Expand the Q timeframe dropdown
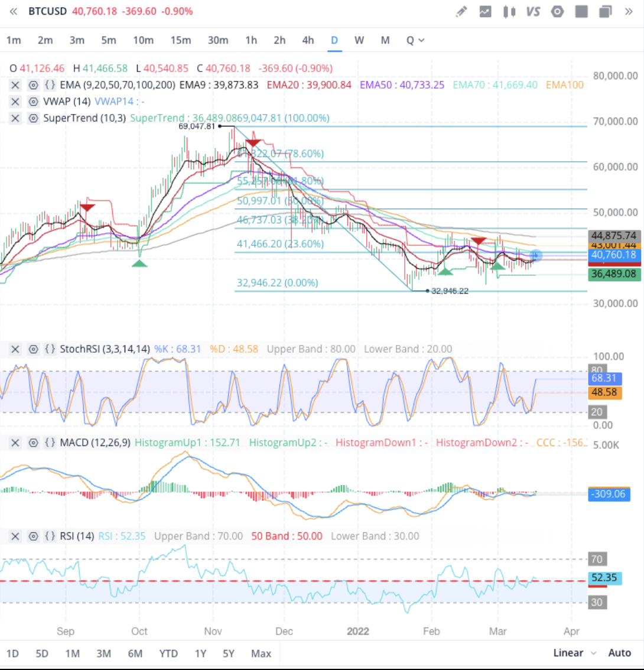This screenshot has height=670, width=644. point(415,40)
